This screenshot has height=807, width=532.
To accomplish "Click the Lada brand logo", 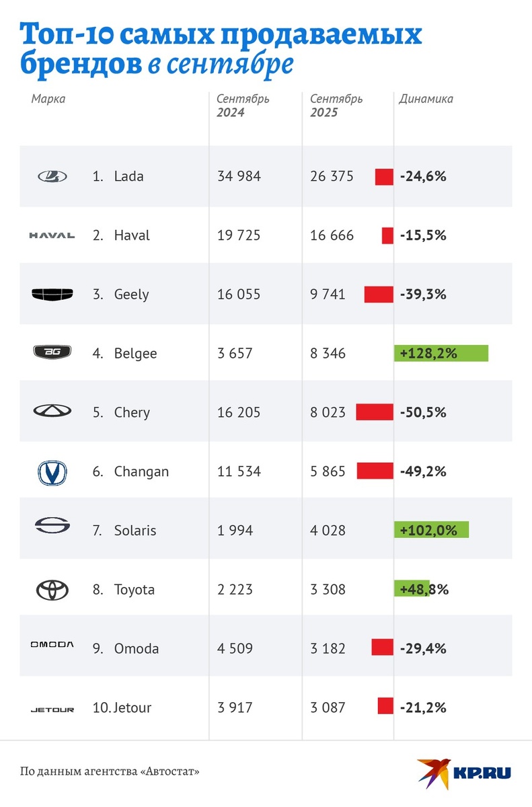I will [52, 176].
